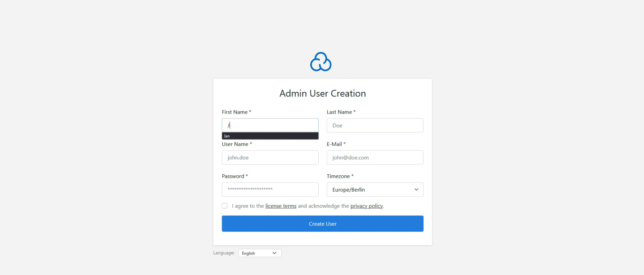
Task: Click the "First Name *" label
Action: coord(236,112)
